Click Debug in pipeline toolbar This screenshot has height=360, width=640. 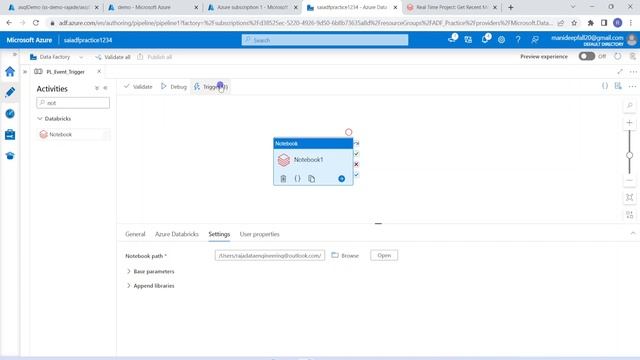(173, 87)
